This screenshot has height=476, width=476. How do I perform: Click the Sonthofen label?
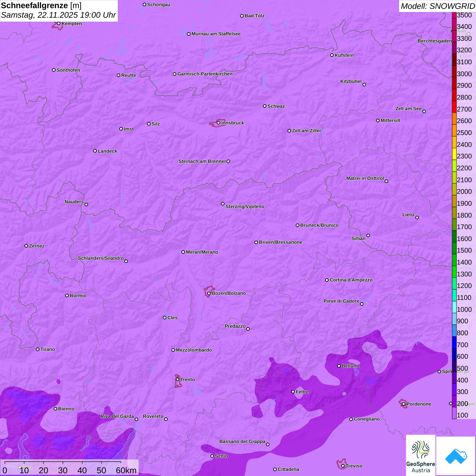click(x=68, y=70)
